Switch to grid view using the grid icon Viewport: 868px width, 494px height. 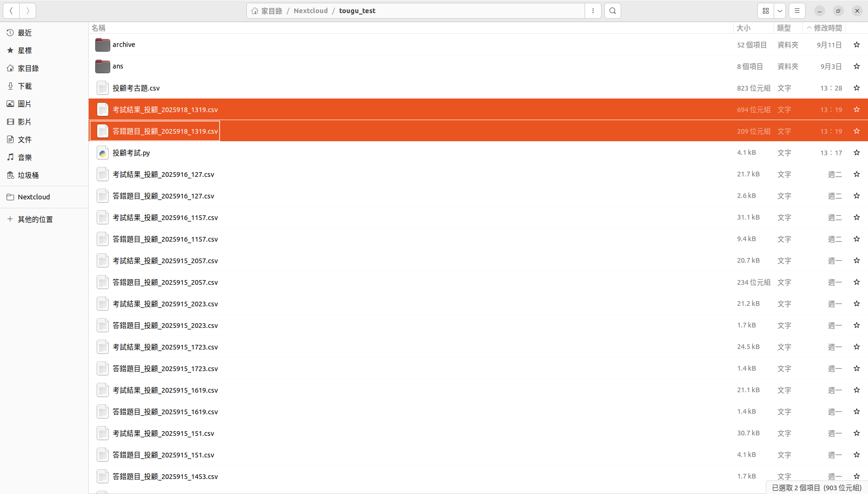pyautogui.click(x=766, y=11)
